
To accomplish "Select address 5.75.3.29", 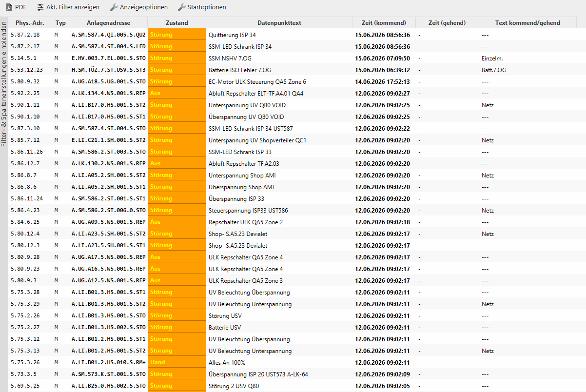I will 25,304.
